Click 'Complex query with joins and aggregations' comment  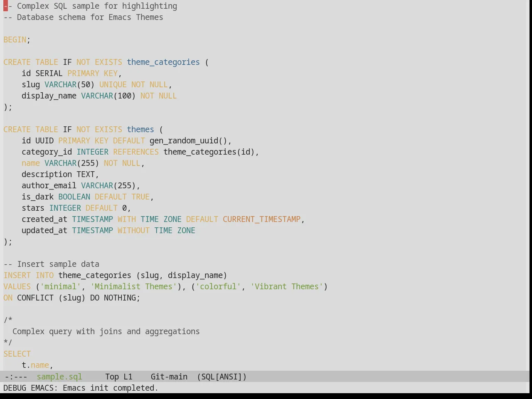point(106,331)
